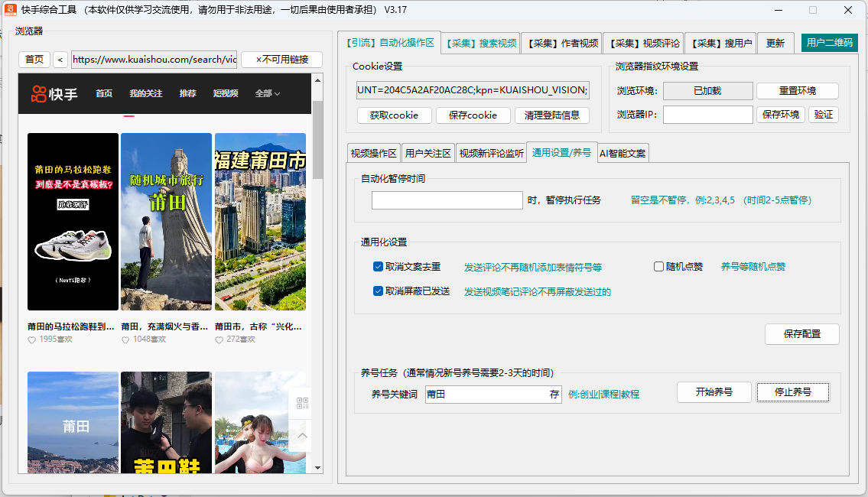Select the 视频操作区 sub-tab
This screenshot has width=868, height=497.
(374, 154)
